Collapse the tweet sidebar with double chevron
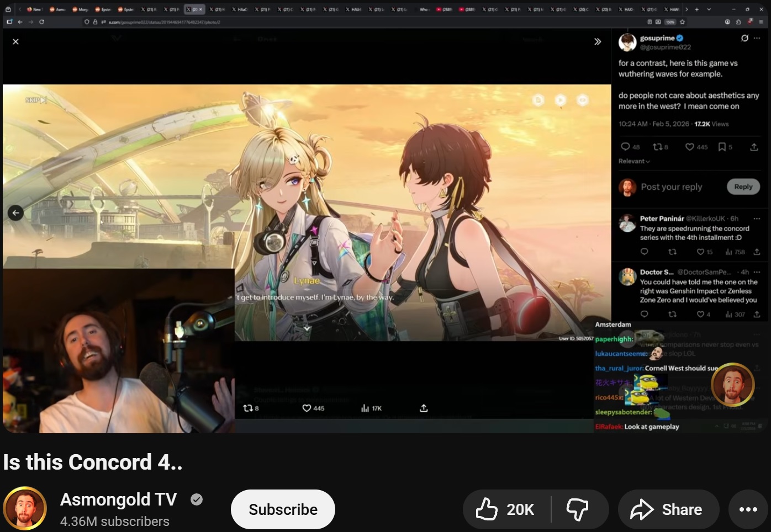 598,41
